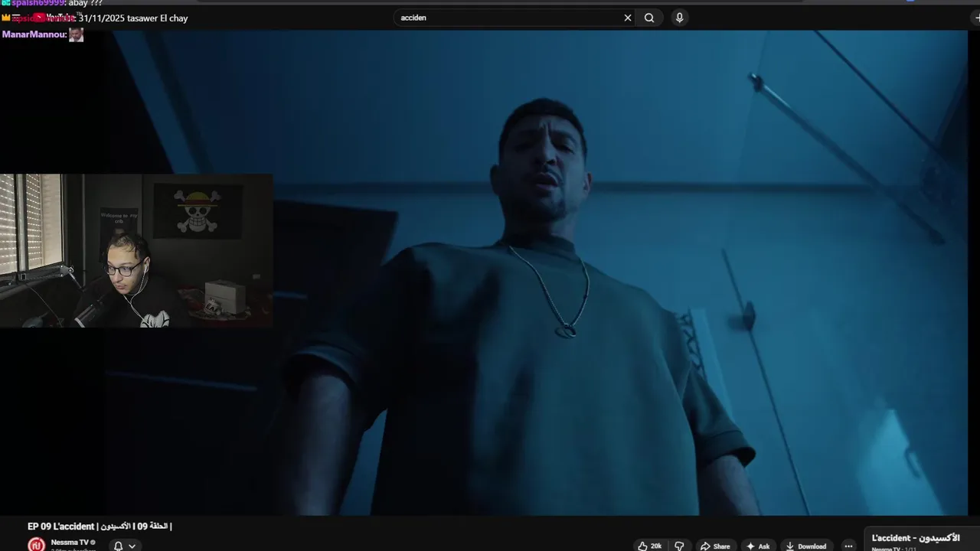The width and height of the screenshot is (980, 551).
Task: Share the video via Share button
Action: coord(715,546)
